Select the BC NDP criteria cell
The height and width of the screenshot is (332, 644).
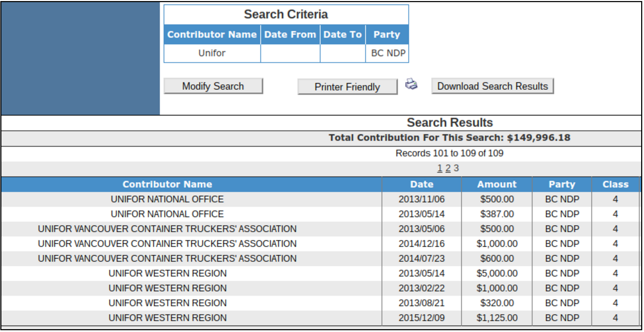(388, 53)
